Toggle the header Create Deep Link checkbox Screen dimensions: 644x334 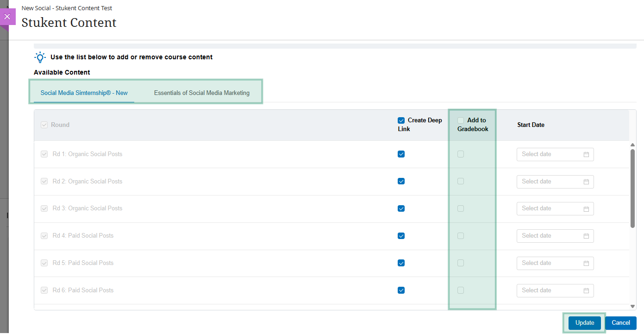[x=401, y=120]
